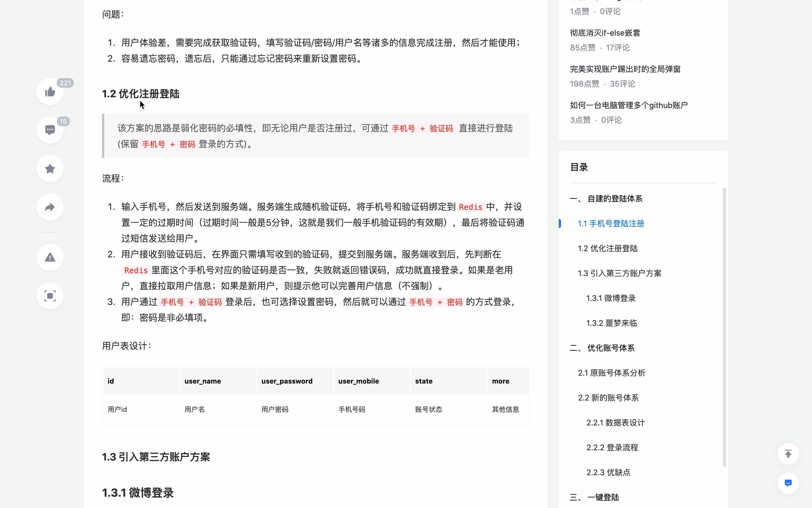Click the 1.2 优化注册登陆 article heading

141,94
